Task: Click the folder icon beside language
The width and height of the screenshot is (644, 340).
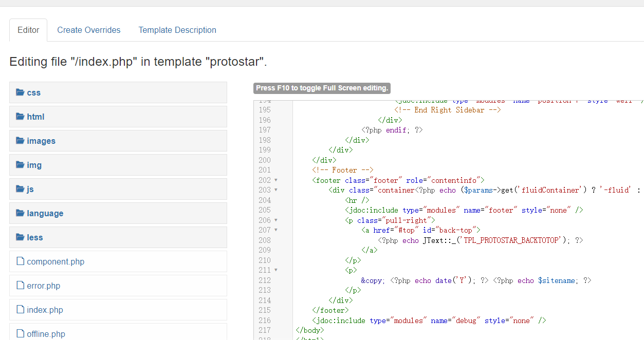Action: tap(20, 213)
